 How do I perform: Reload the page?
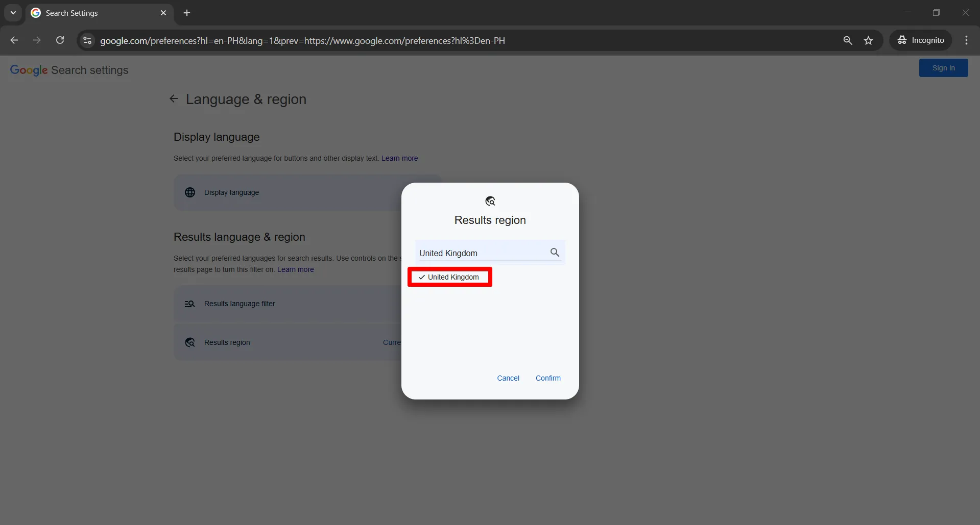(60, 40)
